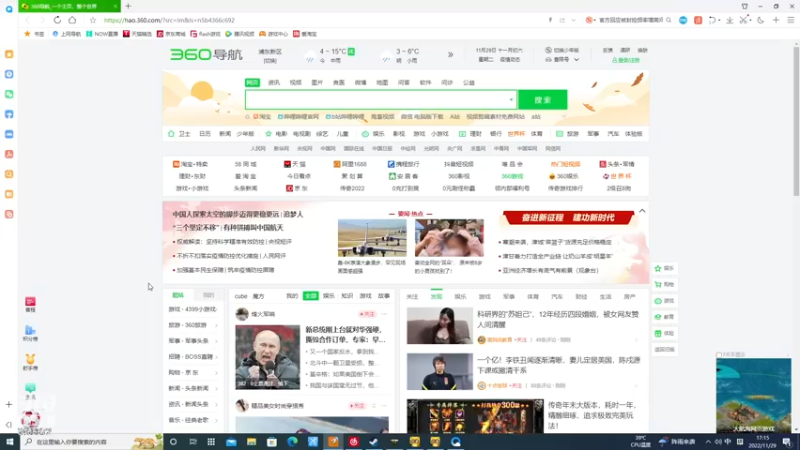Expand 招聘·BOSS直聘 row arrow
The image size is (800, 450).
216,357
